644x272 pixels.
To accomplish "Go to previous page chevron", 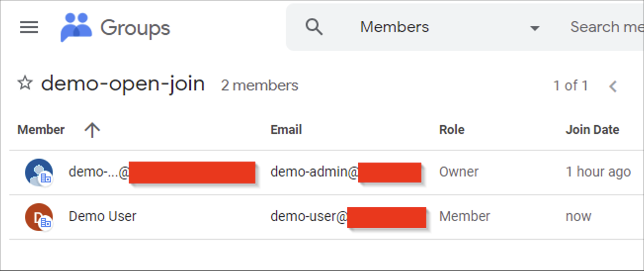I will coord(613,86).
